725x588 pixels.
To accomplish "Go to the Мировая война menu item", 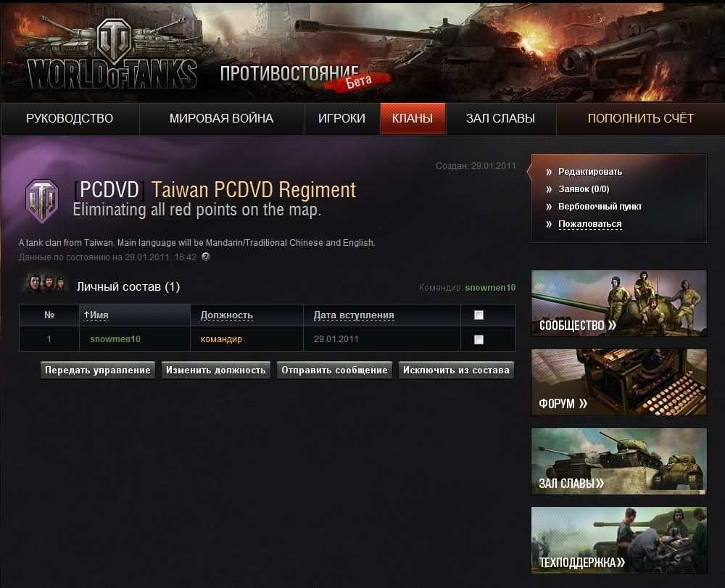I will click(221, 119).
